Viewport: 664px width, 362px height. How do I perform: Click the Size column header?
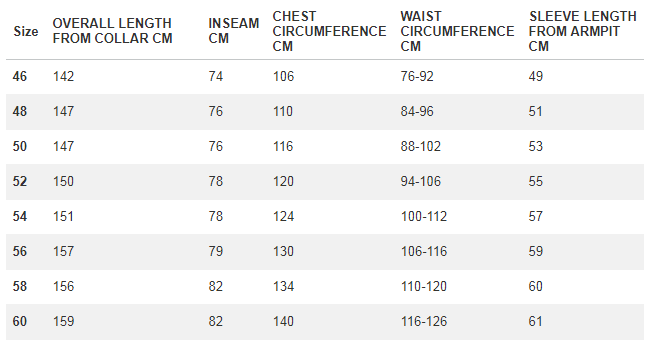point(26,31)
